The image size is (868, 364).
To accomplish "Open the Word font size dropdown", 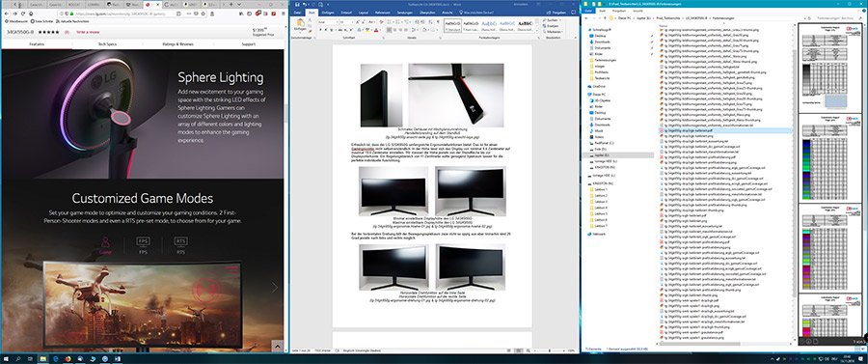I will 353,22.
